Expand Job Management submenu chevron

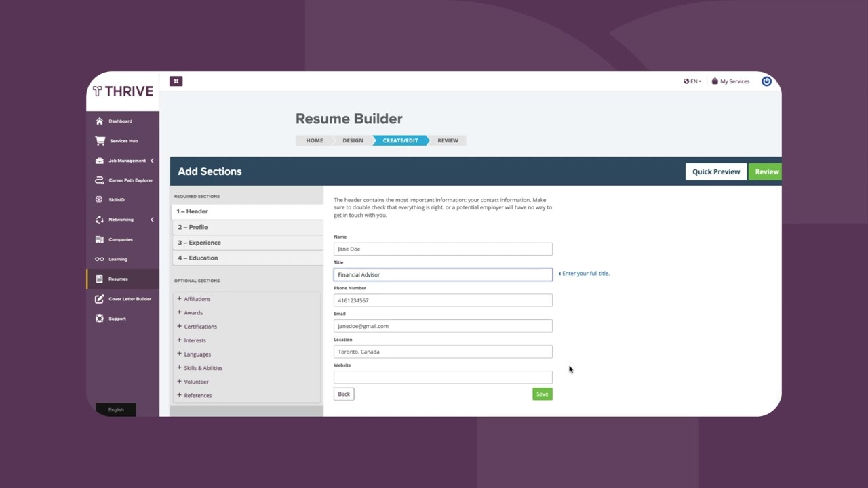pos(152,161)
